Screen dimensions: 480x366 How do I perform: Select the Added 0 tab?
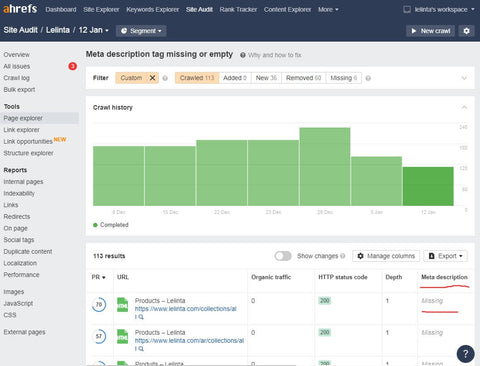point(235,78)
